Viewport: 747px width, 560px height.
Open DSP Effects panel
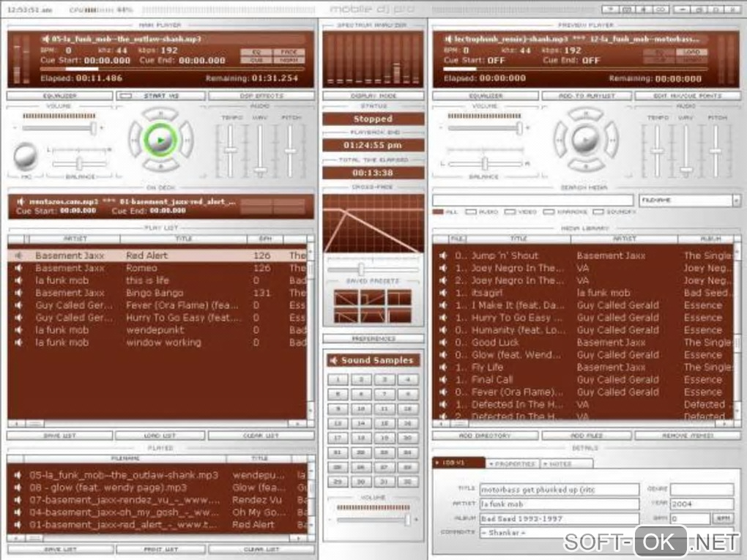pos(261,96)
